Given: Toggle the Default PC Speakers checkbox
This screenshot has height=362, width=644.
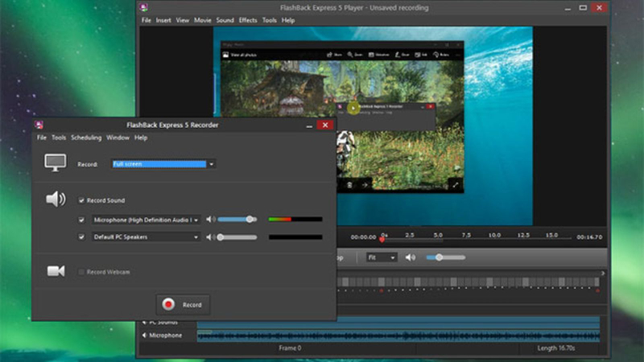Looking at the screenshot, I should pyautogui.click(x=81, y=237).
